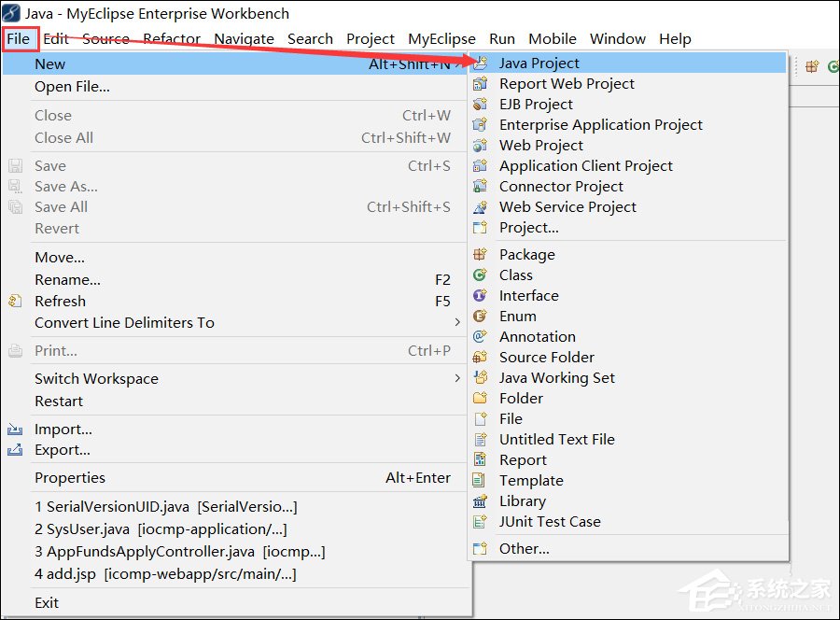The height and width of the screenshot is (620, 840).
Task: Open the File menu
Action: 20,38
